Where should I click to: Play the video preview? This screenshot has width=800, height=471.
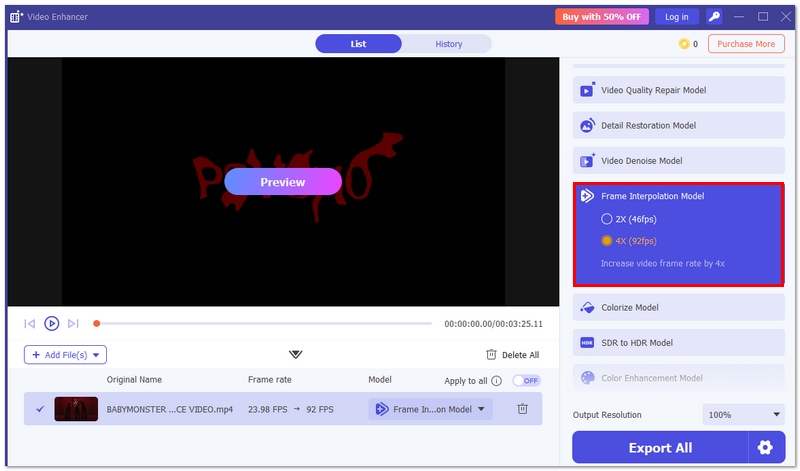[52, 324]
